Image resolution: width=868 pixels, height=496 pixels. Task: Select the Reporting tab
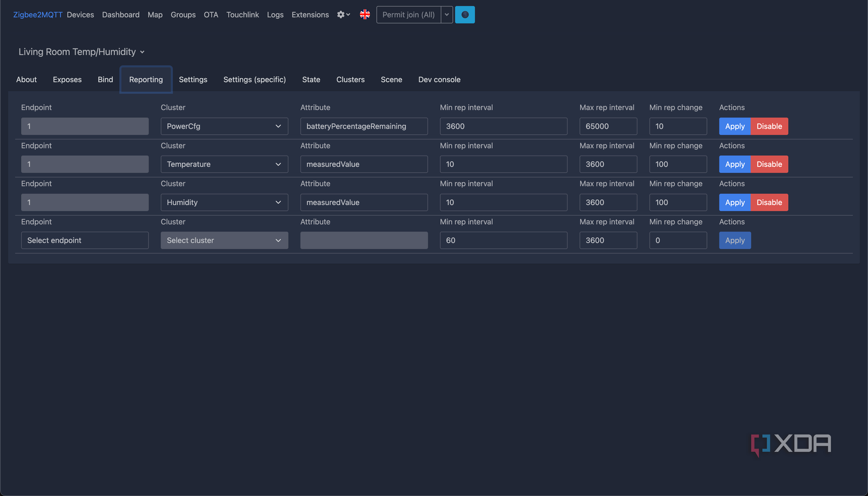tap(146, 79)
